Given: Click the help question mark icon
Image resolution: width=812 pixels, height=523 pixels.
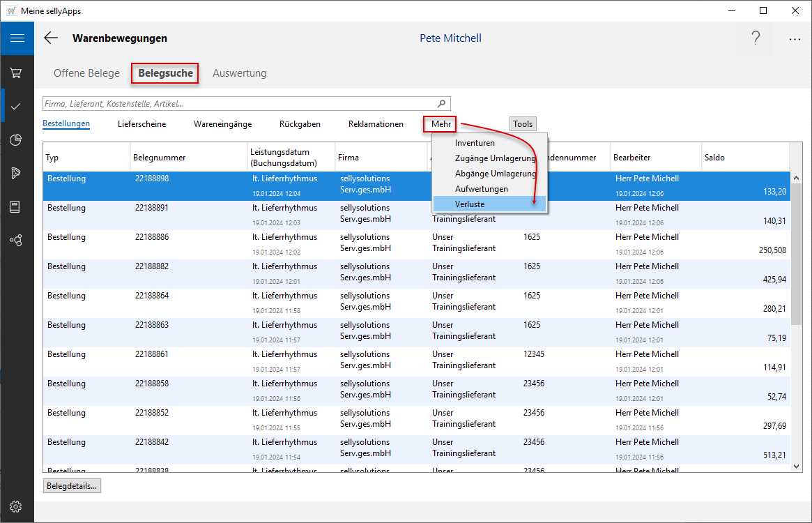Looking at the screenshot, I should (x=756, y=38).
